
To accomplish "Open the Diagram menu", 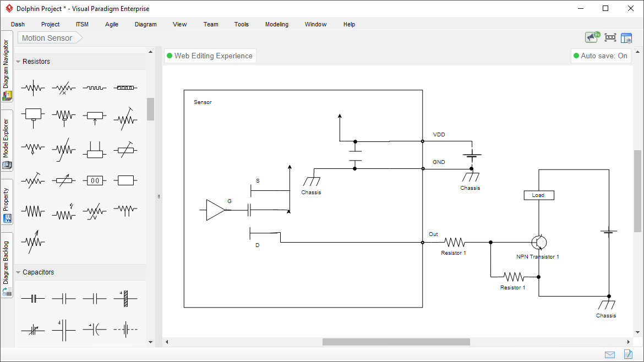I will tap(145, 24).
